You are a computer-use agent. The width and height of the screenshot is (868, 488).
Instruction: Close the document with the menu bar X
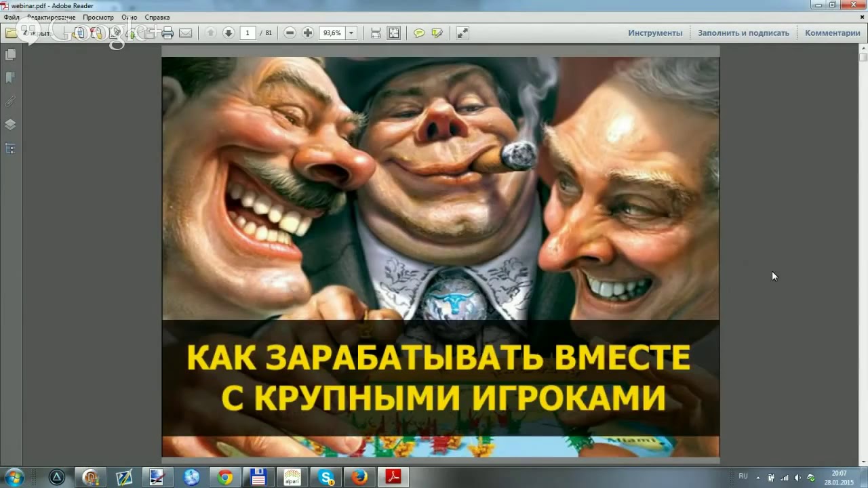[863, 17]
